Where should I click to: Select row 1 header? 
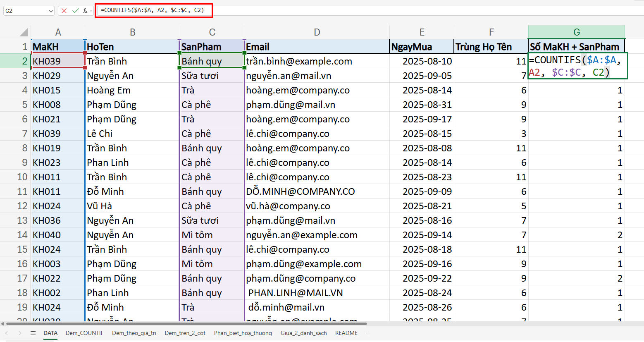pyautogui.click(x=15, y=47)
